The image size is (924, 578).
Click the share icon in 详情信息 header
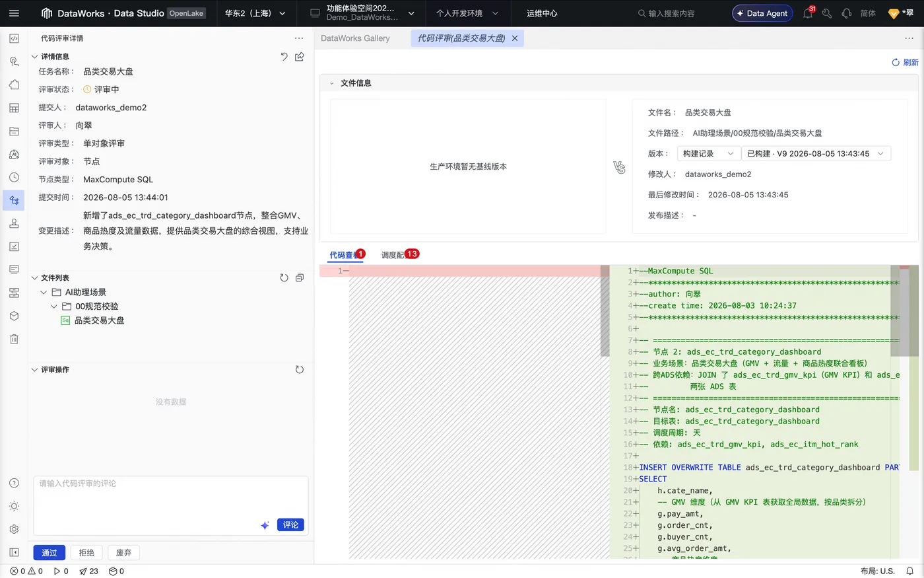tap(300, 57)
